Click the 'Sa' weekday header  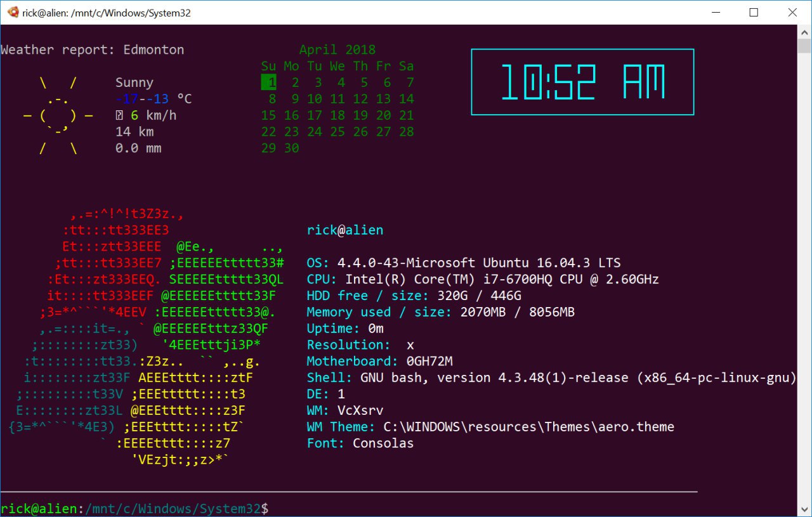click(407, 66)
